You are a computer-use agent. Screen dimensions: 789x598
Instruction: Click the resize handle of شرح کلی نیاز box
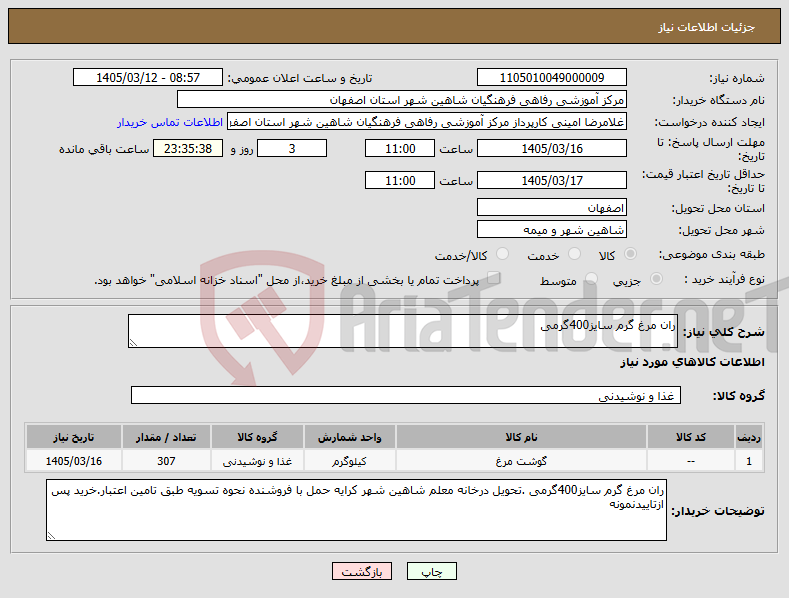point(133,343)
